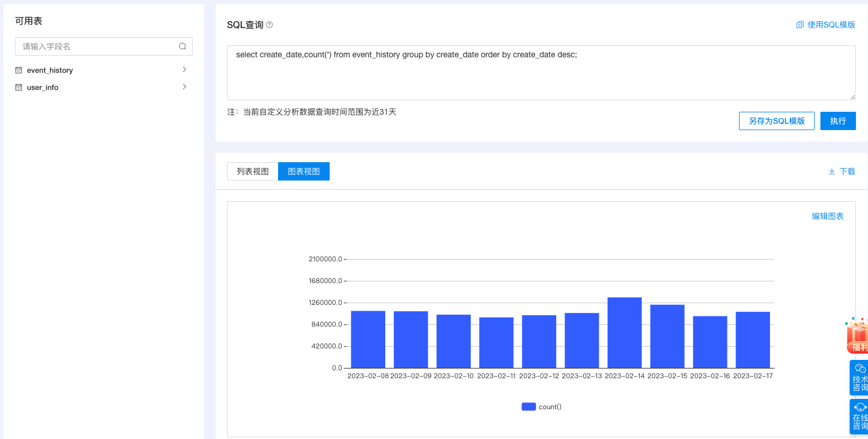Click the bar for 2023-02-17
The image size is (868, 439).
coord(753,340)
